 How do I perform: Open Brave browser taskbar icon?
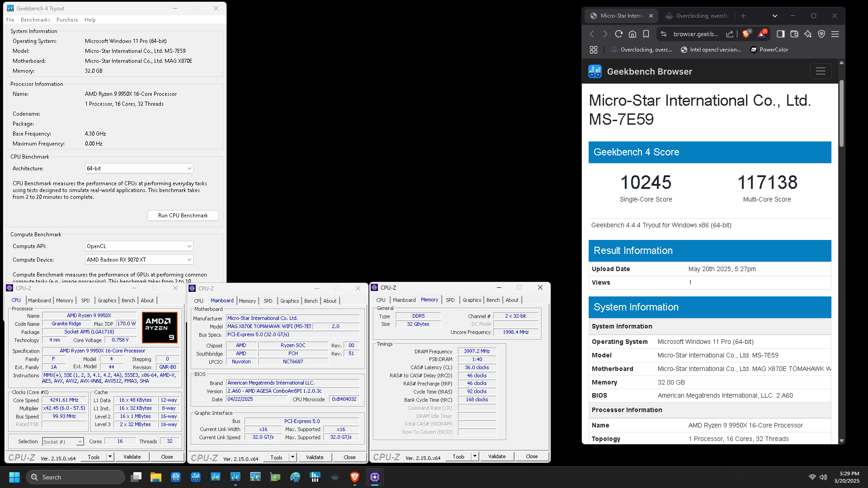pos(355,477)
